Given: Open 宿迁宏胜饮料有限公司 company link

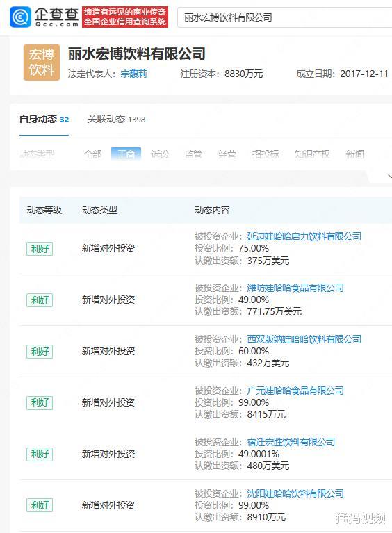Looking at the screenshot, I should (x=291, y=442).
